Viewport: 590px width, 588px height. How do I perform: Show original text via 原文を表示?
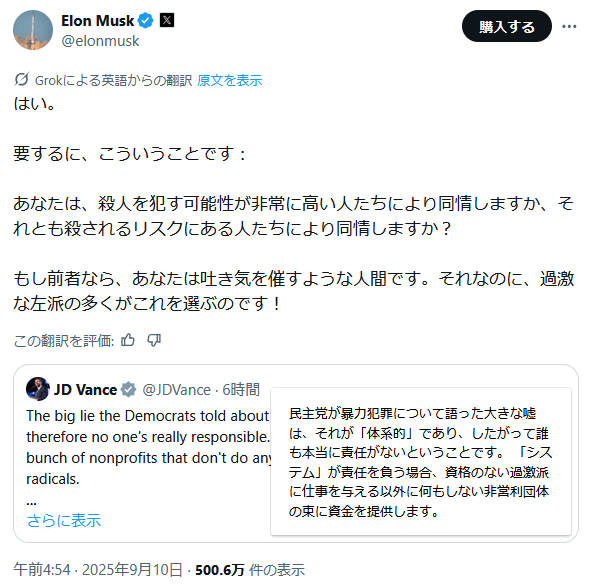point(229,80)
